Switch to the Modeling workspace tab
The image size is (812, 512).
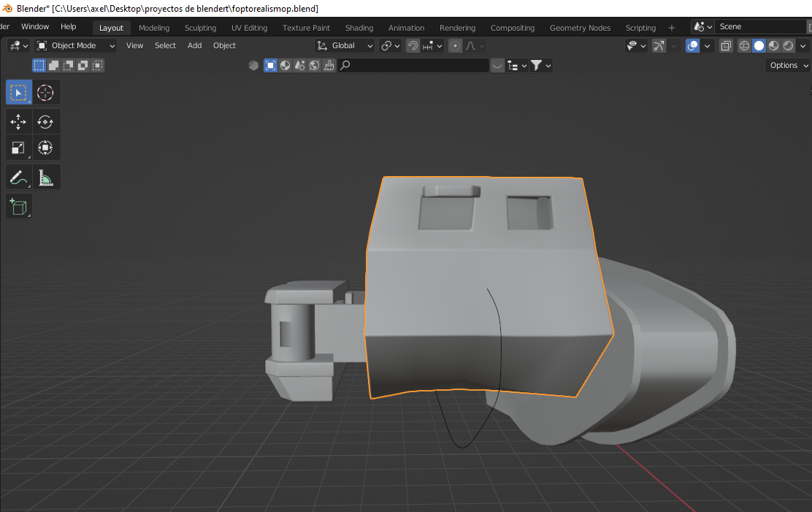[x=154, y=28]
